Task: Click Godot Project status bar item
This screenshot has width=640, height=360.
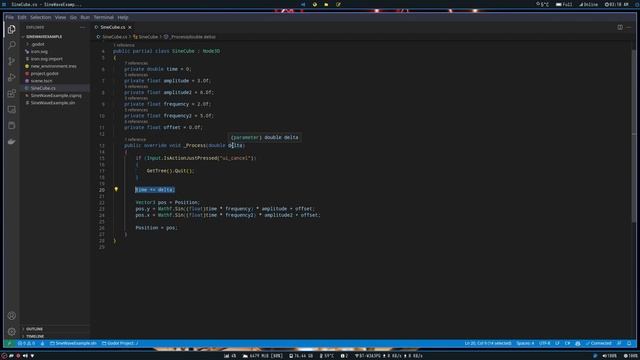Action: pos(120,343)
